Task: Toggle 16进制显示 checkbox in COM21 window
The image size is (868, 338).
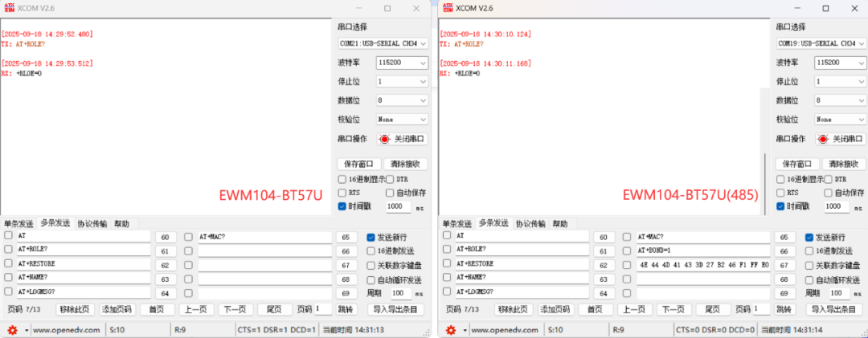Action: click(342, 179)
